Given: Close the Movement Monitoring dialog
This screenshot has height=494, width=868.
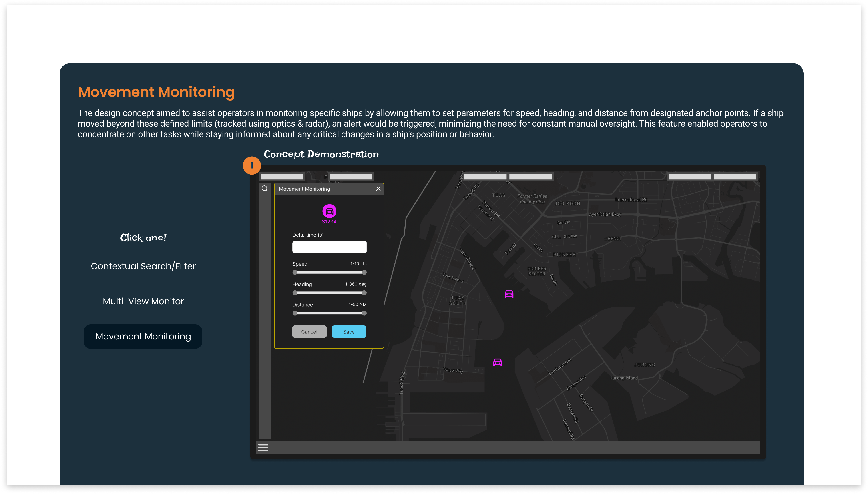Looking at the screenshot, I should (378, 189).
